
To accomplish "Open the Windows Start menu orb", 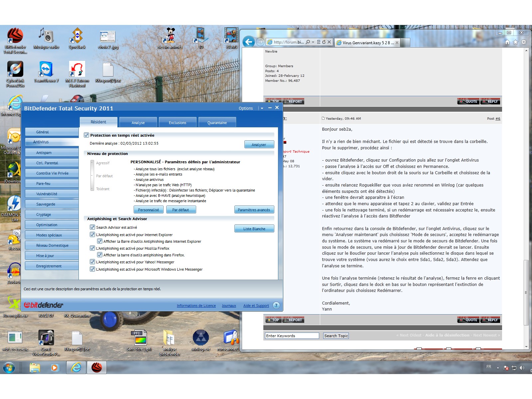I will click(x=9, y=367).
